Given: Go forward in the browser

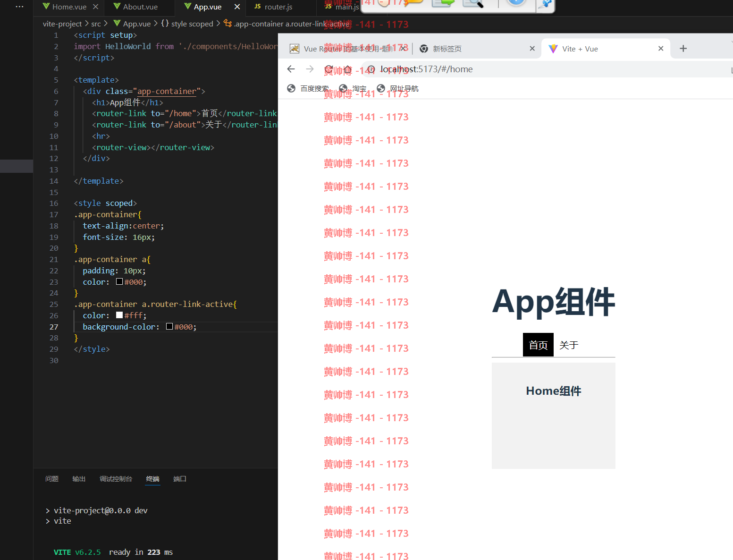Looking at the screenshot, I should click(x=310, y=69).
